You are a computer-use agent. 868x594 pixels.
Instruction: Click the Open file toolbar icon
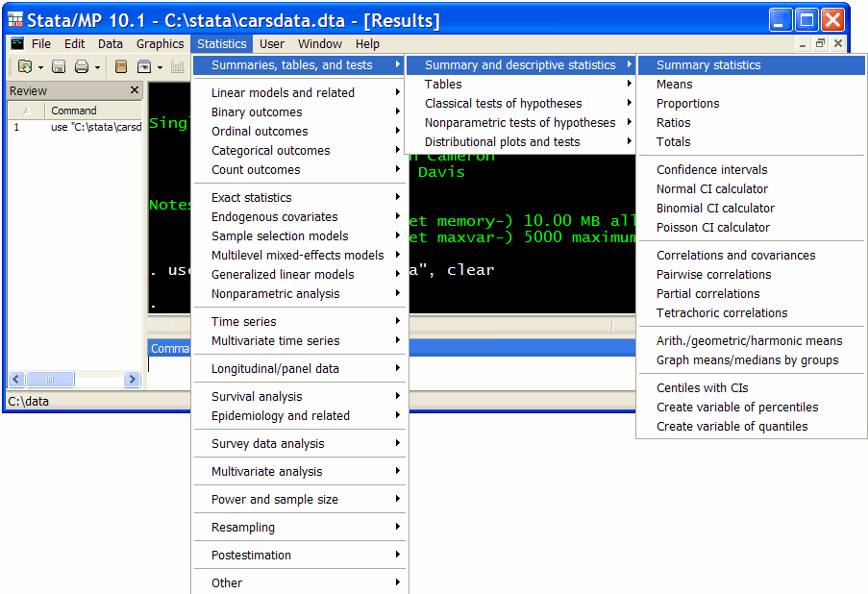pyautogui.click(x=24, y=66)
